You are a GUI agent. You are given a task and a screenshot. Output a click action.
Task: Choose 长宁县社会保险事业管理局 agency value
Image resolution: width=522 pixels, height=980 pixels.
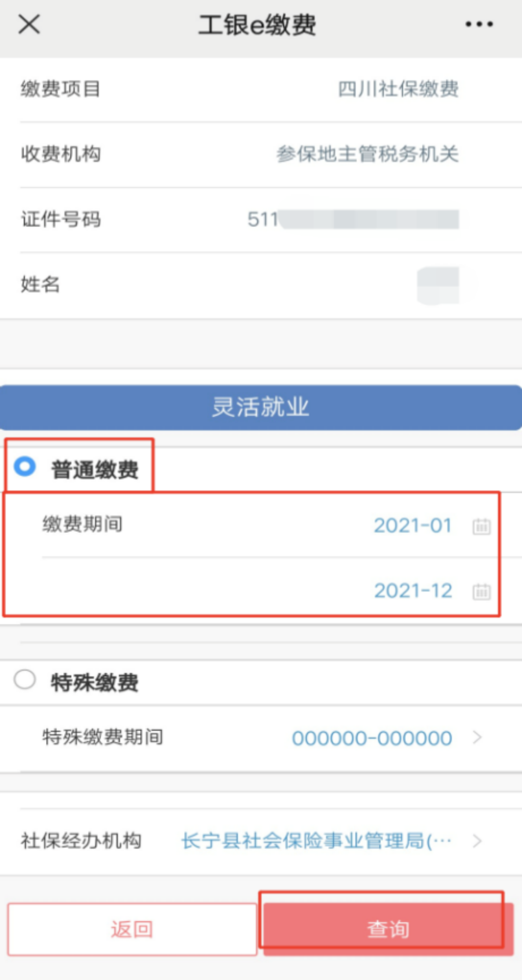317,841
